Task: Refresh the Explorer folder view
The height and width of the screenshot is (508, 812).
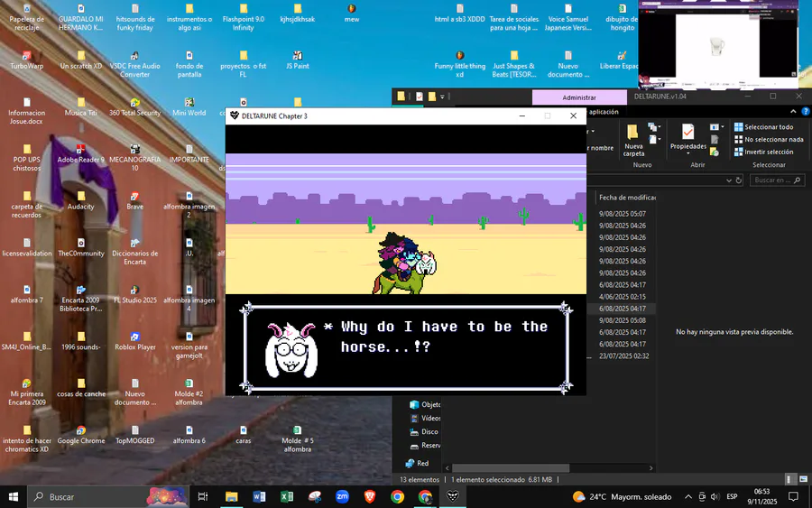Action: (x=739, y=180)
